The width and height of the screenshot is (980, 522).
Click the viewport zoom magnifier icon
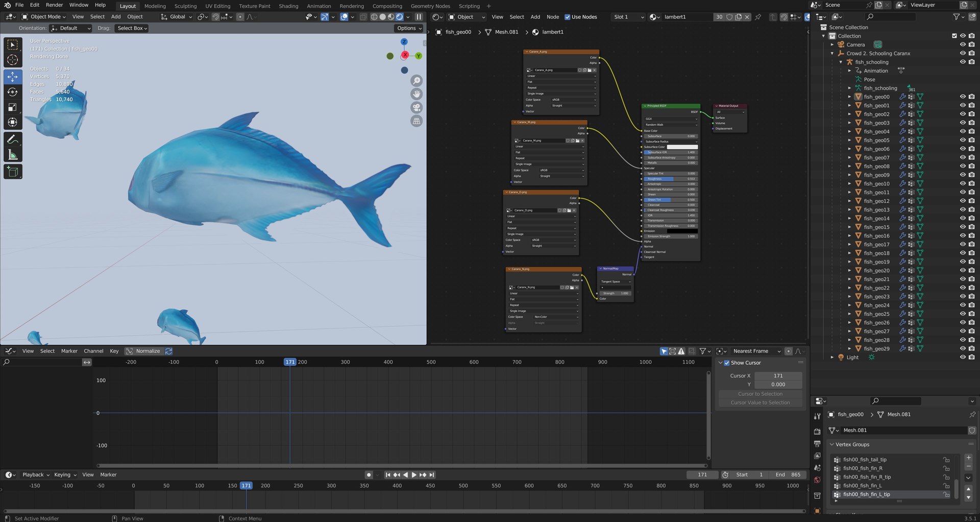point(417,81)
